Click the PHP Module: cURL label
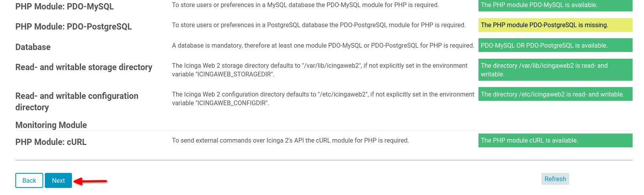 51,142
